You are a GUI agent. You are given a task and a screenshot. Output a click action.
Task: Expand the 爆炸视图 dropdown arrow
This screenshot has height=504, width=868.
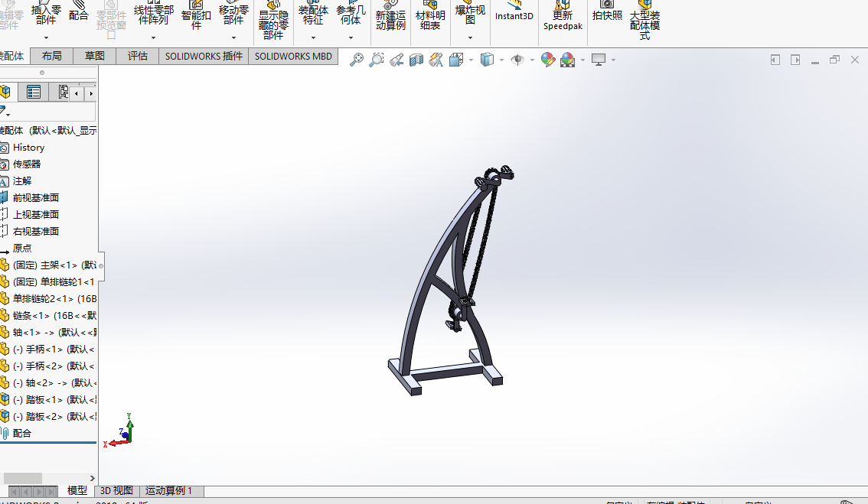tap(470, 37)
